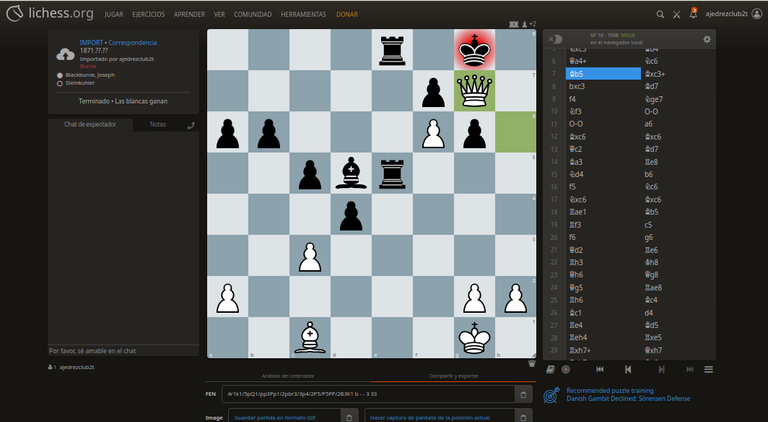The image size is (768, 422).
Task: Select move 6 Qa4+ in the move list
Action: [603, 61]
